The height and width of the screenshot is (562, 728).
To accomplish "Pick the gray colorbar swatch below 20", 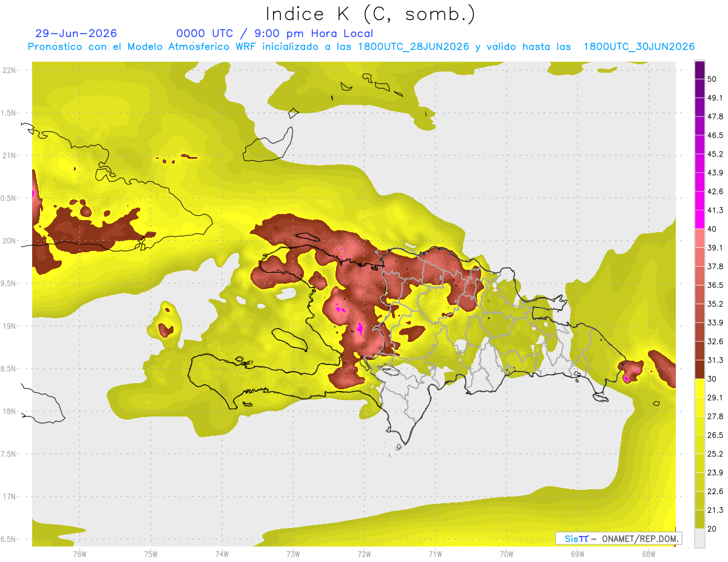I will click(x=699, y=538).
